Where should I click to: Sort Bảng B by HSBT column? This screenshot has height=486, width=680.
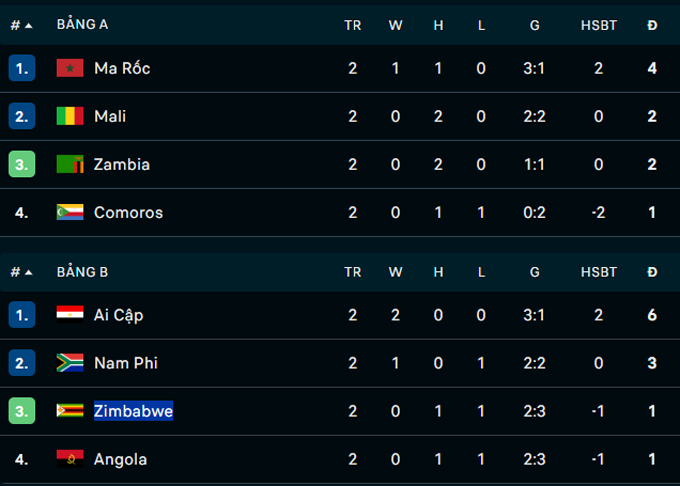coord(598,272)
